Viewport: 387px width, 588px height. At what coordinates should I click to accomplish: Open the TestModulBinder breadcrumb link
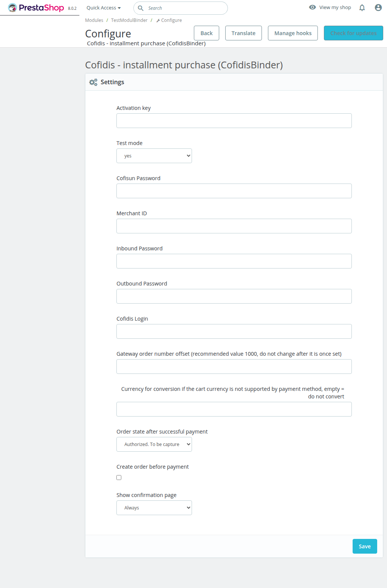pyautogui.click(x=129, y=20)
